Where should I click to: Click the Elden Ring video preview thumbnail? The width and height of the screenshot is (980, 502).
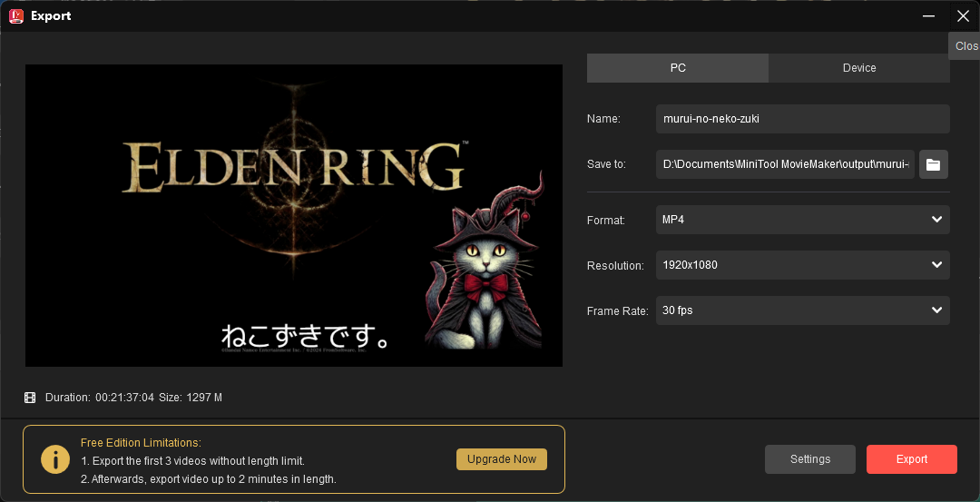click(294, 216)
